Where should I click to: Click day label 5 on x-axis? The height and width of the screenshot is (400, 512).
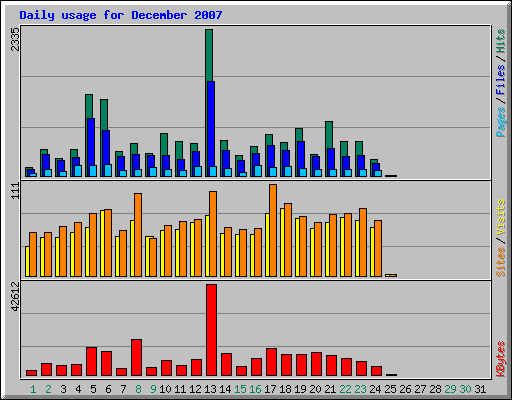click(93, 389)
